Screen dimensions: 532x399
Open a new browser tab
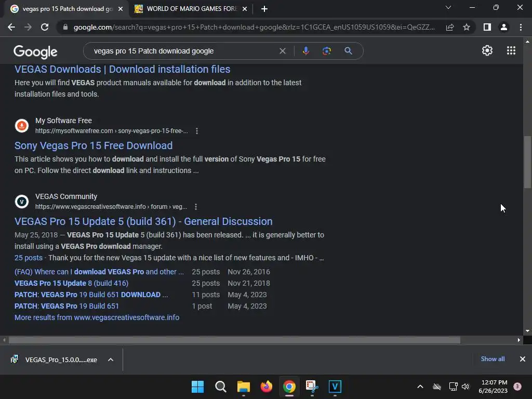(264, 9)
